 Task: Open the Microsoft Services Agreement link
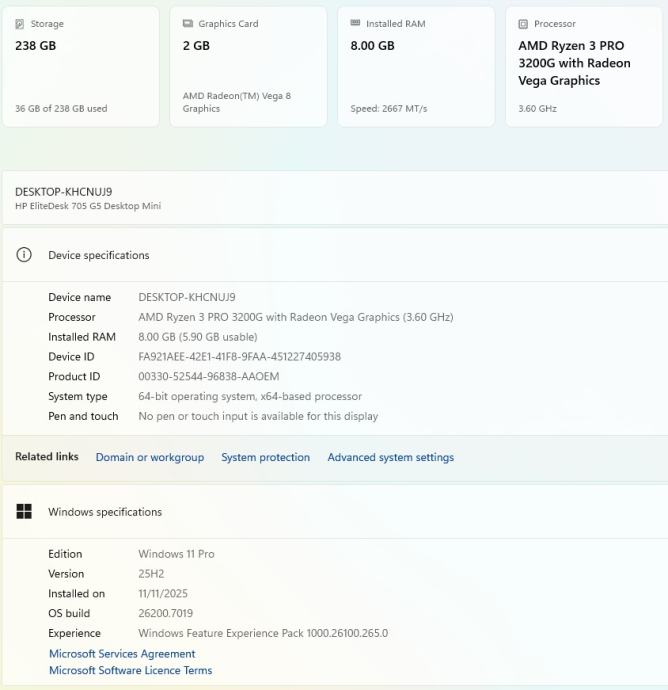[122, 654]
